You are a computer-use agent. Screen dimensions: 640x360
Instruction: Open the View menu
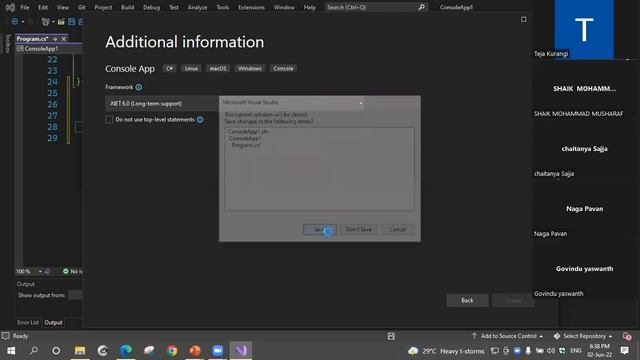point(62,7)
